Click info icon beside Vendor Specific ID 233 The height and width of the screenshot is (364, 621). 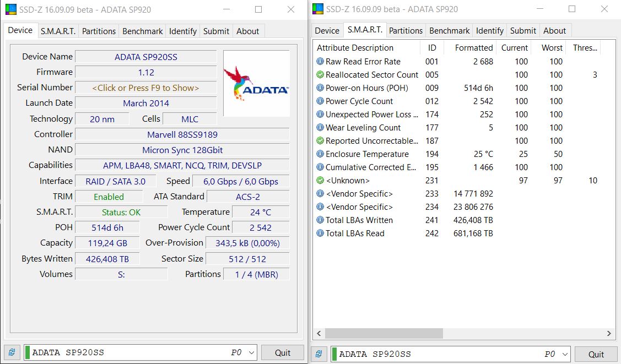[320, 193]
